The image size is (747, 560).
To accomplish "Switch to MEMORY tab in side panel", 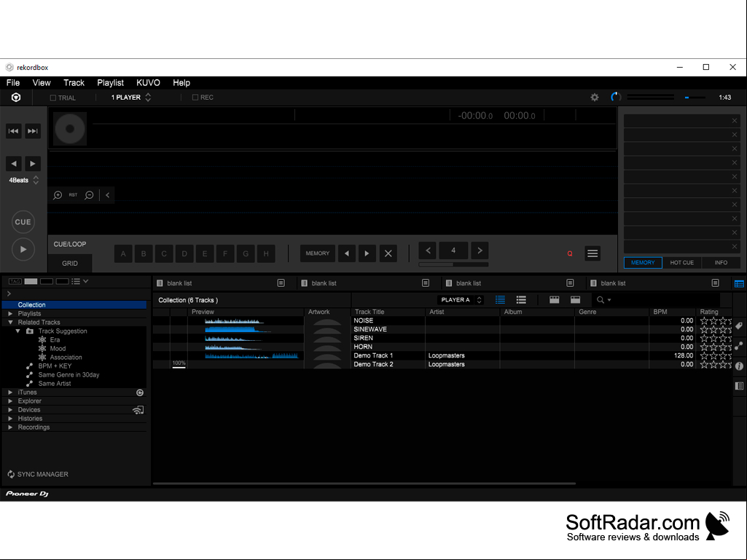I will (x=643, y=263).
